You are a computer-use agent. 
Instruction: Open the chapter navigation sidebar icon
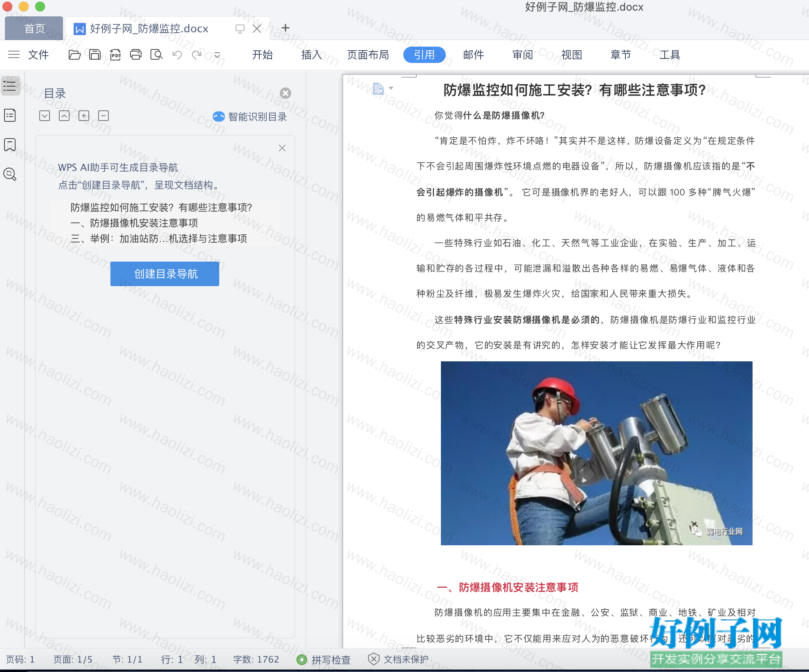[x=10, y=115]
